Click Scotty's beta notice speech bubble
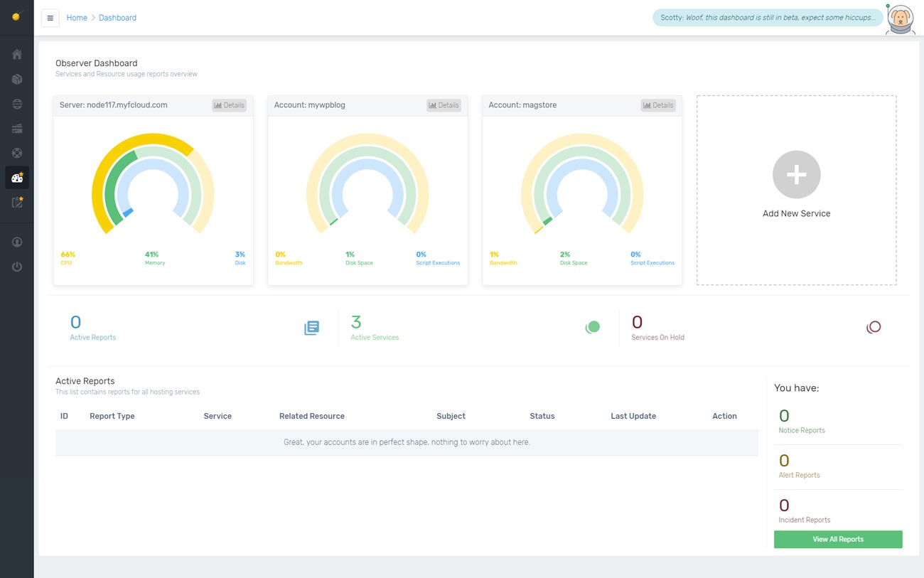Viewport: 924px width, 578px height. (768, 18)
